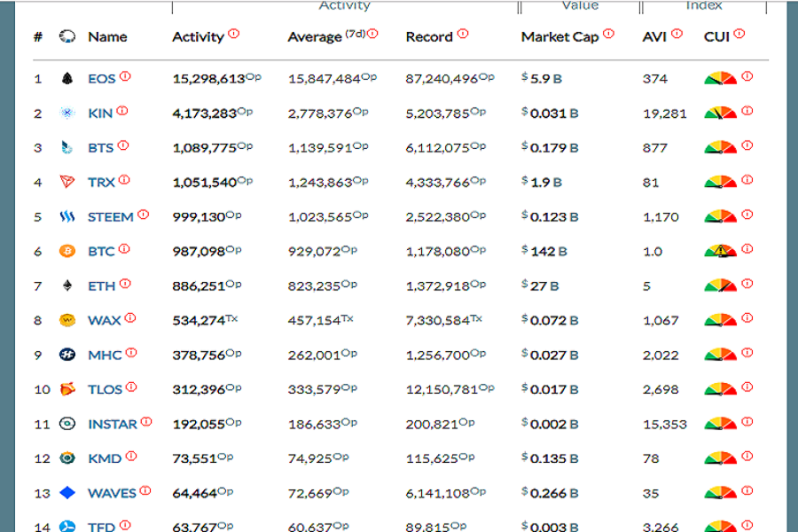This screenshot has height=532, width=798.
Task: Sort the table by Average (7d) column
Action: click(x=326, y=37)
